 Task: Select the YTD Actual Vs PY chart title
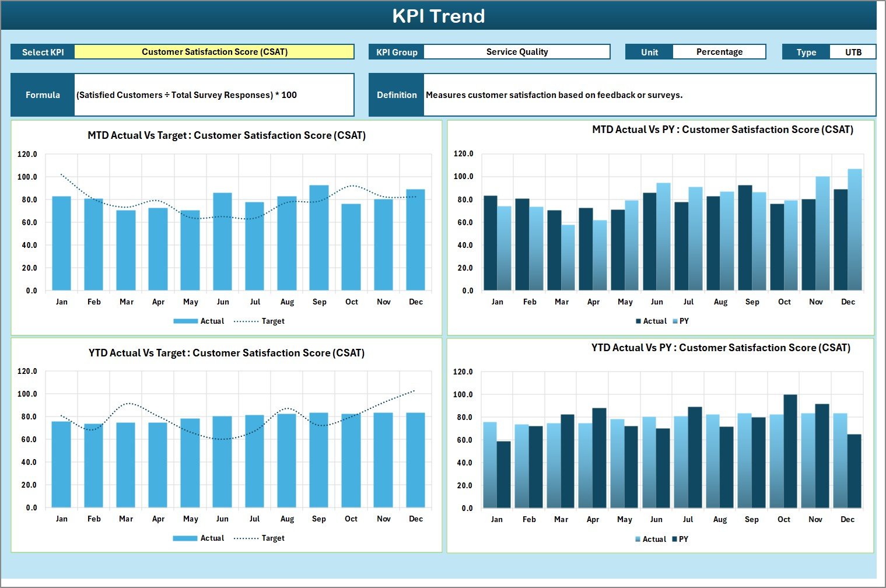click(x=720, y=348)
